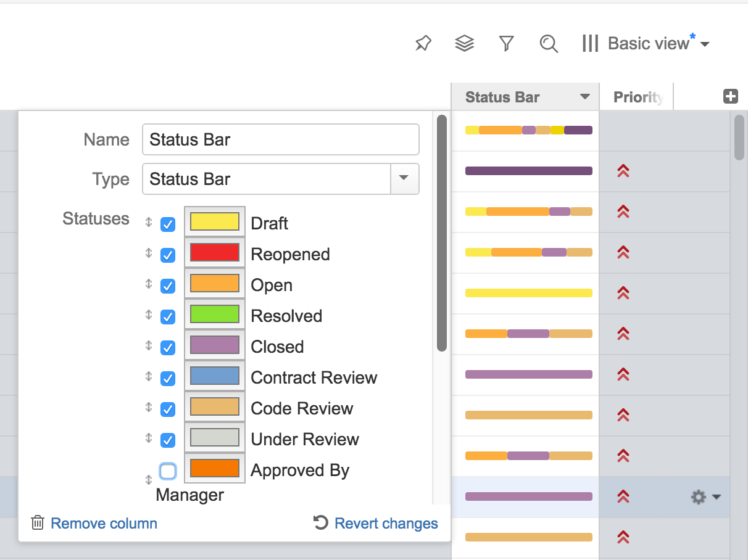Enable the Approved By Manager status checkbox
Image resolution: width=748 pixels, height=560 pixels.
pyautogui.click(x=168, y=471)
